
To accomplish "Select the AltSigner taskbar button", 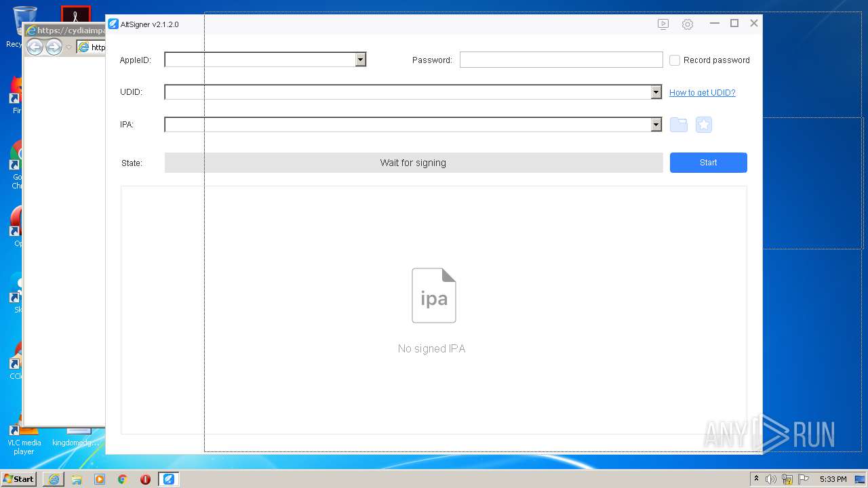I will (168, 479).
